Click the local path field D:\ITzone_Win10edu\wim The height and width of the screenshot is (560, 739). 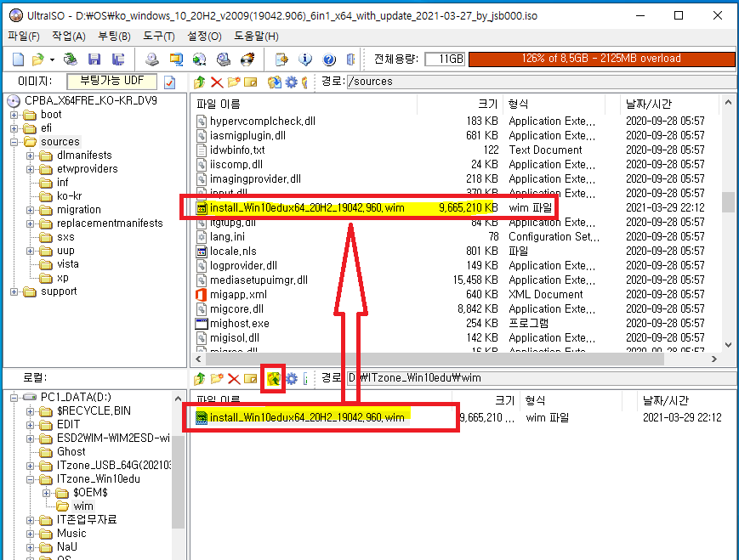(x=542, y=378)
